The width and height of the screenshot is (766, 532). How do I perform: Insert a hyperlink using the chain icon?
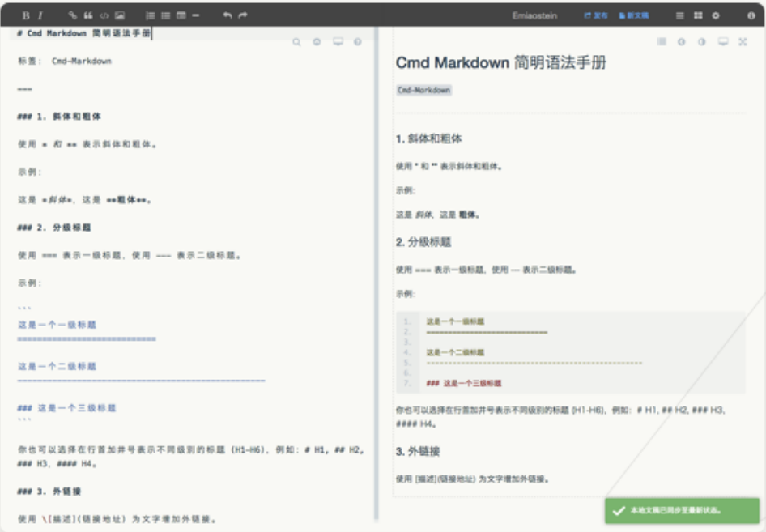[x=73, y=15]
